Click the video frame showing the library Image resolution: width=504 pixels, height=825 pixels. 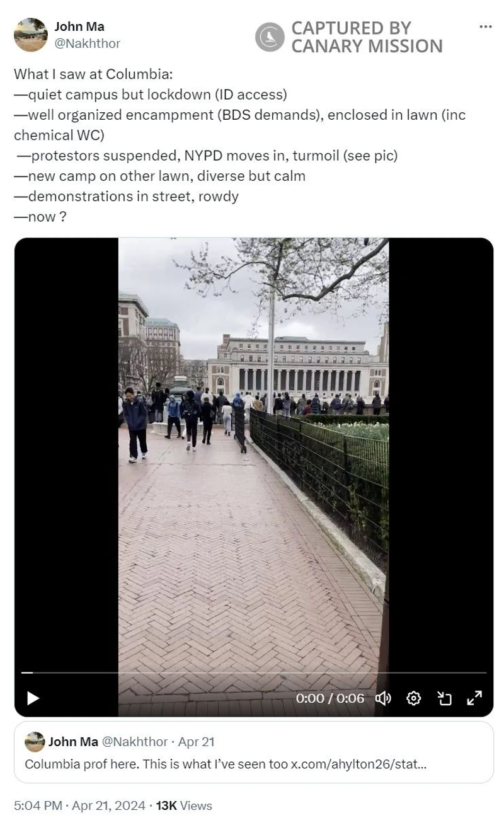253,454
